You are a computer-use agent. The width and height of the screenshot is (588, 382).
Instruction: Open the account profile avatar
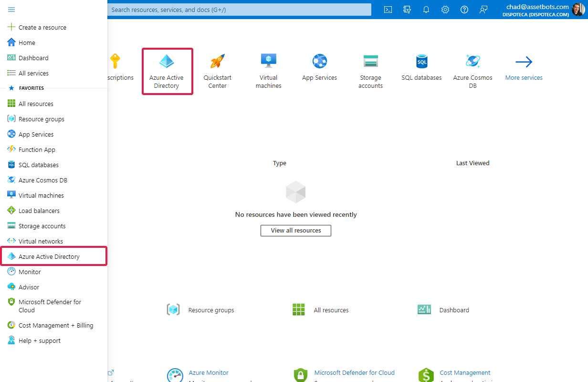pos(579,10)
